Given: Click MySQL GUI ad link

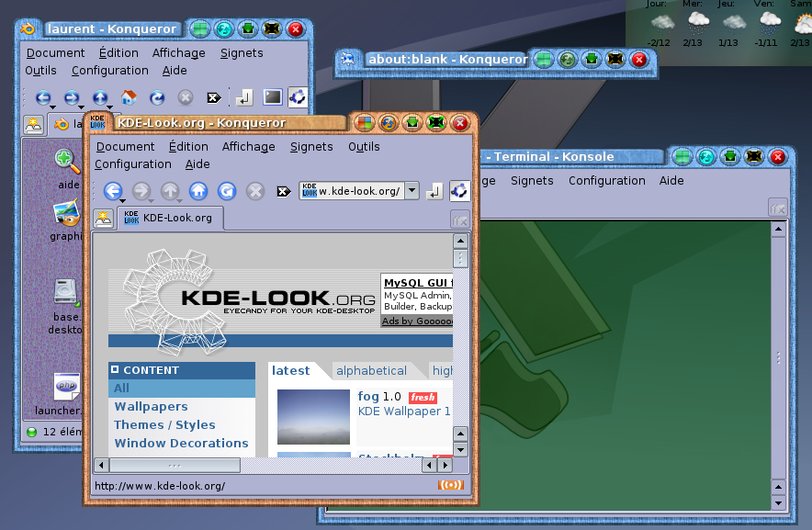Looking at the screenshot, I should point(419,283).
